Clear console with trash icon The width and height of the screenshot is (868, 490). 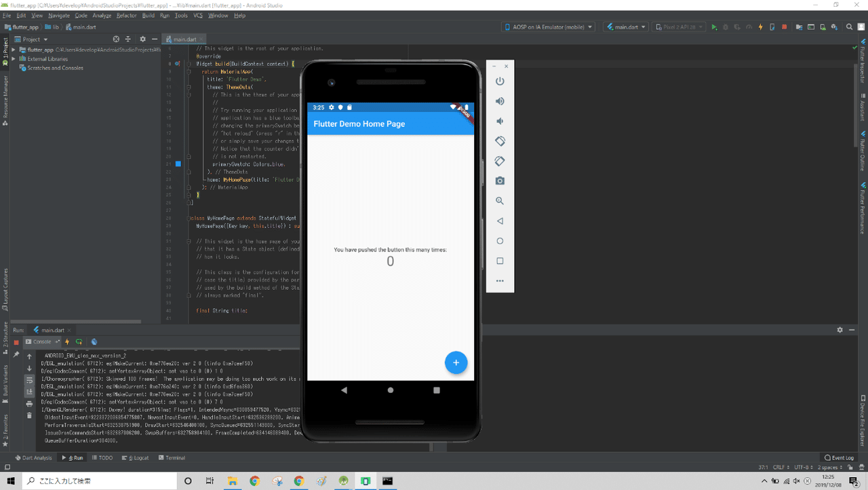[x=29, y=415]
